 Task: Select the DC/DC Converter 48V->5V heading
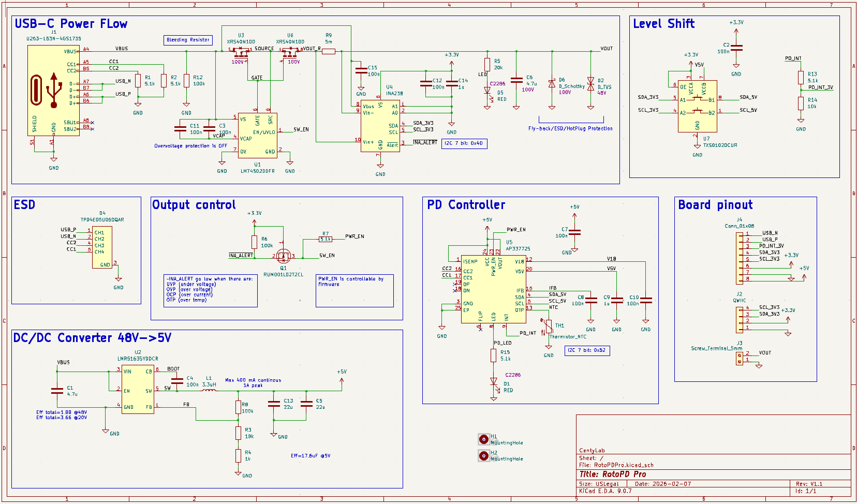(92, 338)
